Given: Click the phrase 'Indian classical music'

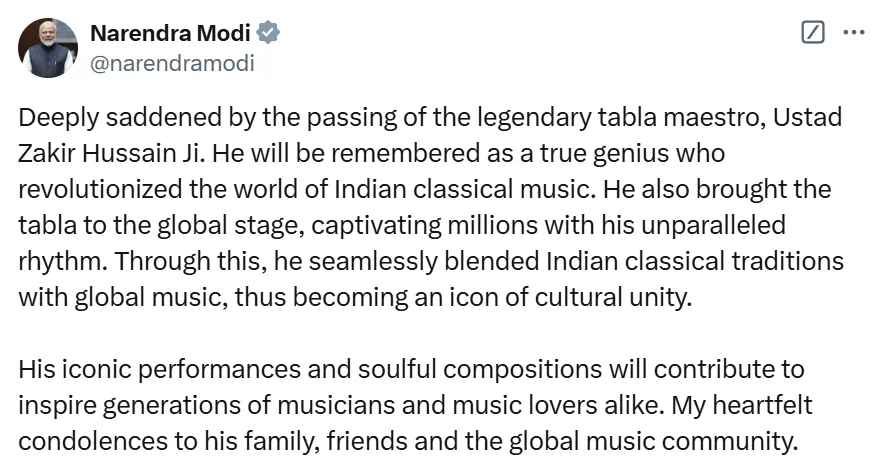Looking at the screenshot, I should tap(512, 190).
